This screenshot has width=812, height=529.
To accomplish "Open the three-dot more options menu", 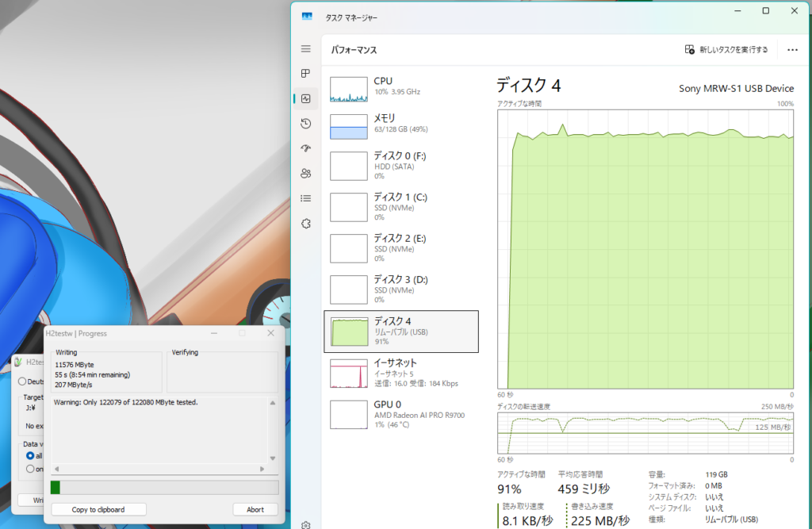I will click(x=792, y=50).
